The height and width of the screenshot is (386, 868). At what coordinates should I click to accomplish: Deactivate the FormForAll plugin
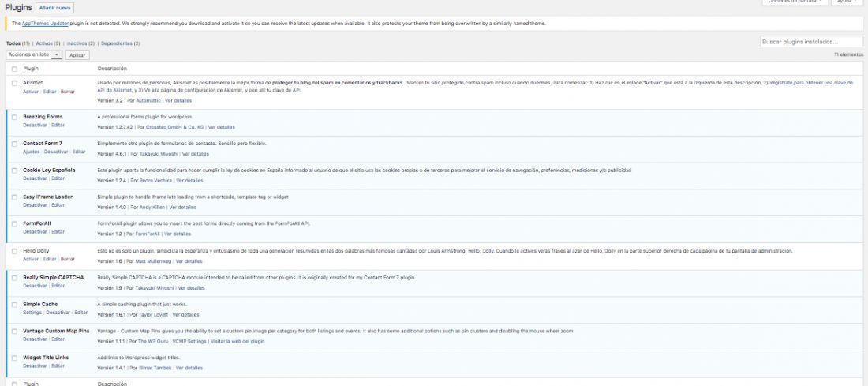36,231
